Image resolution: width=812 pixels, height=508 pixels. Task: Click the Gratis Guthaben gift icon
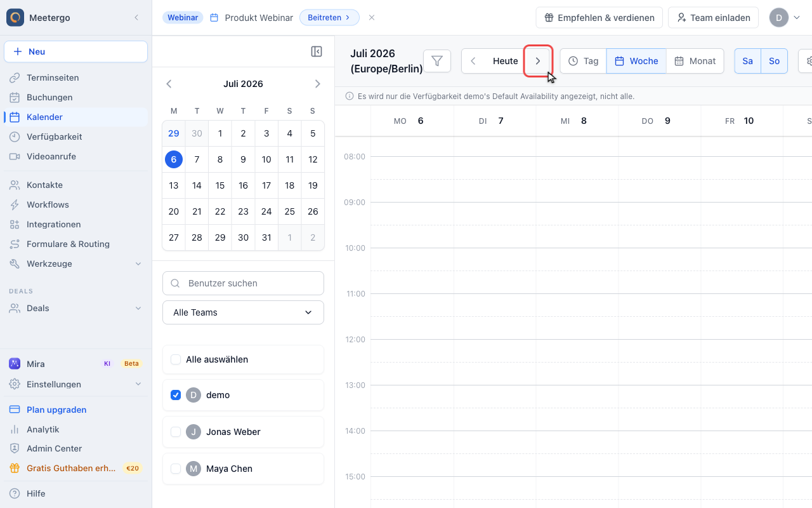click(15, 468)
